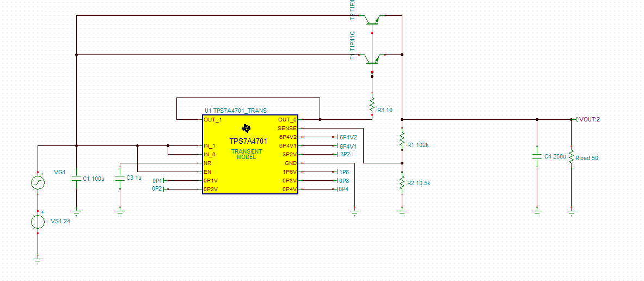The width and height of the screenshot is (644, 281).
Task: Select ground symbol below C1
Action: [76, 212]
